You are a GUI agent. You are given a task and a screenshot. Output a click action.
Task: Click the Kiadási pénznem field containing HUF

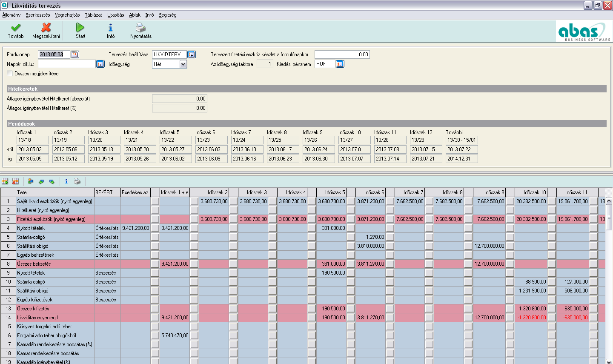coord(325,64)
